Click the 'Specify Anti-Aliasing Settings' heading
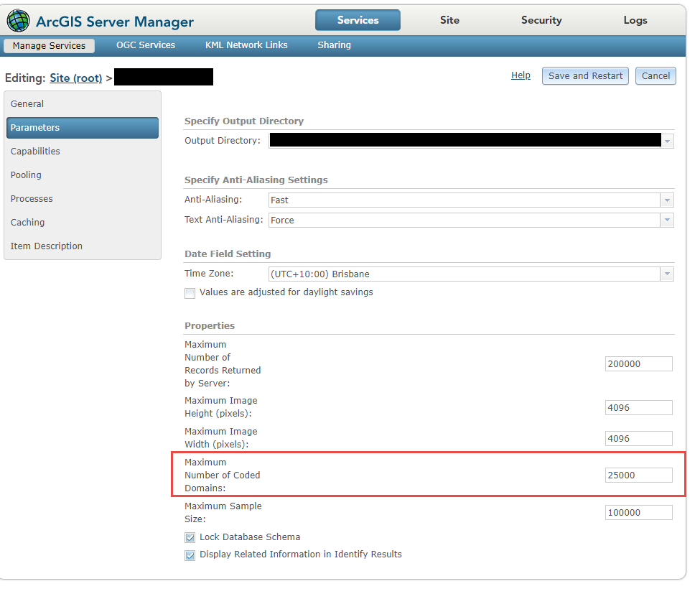 pos(256,180)
